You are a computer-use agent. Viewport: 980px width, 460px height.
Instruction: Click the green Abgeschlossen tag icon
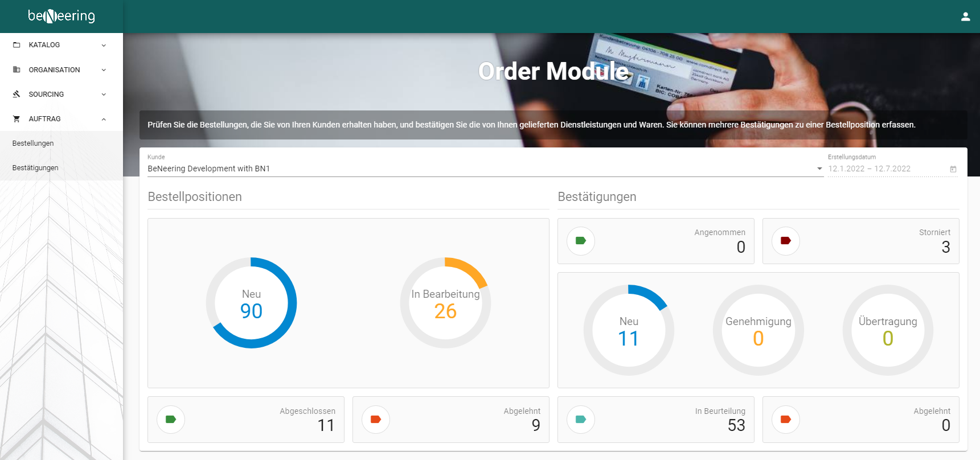(x=171, y=420)
